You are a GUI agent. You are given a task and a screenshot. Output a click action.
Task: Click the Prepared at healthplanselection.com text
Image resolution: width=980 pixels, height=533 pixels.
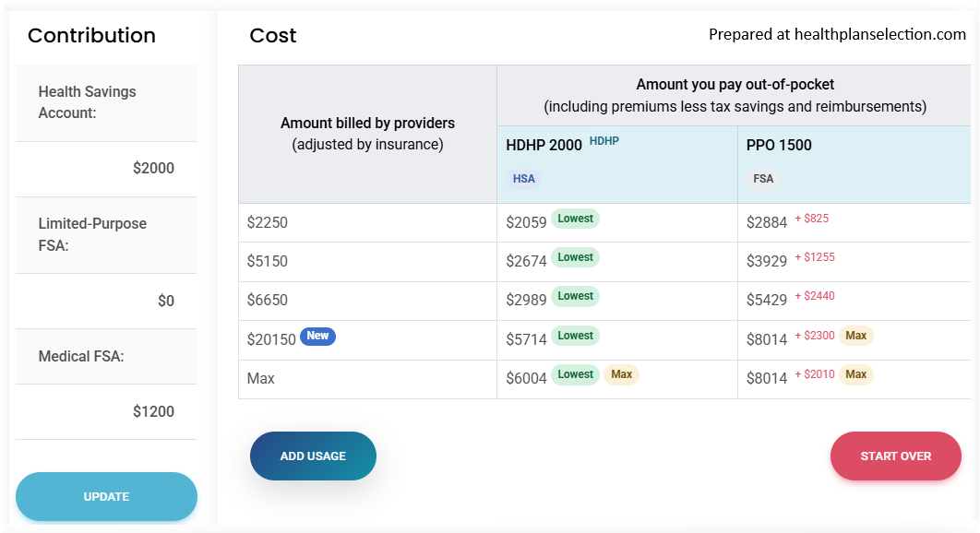(x=838, y=35)
